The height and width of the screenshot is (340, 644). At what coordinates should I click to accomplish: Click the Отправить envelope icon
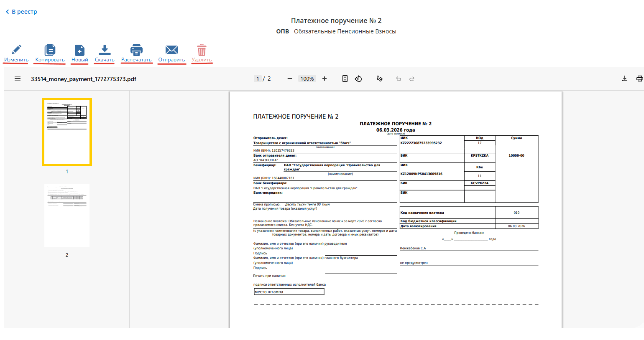click(x=171, y=50)
